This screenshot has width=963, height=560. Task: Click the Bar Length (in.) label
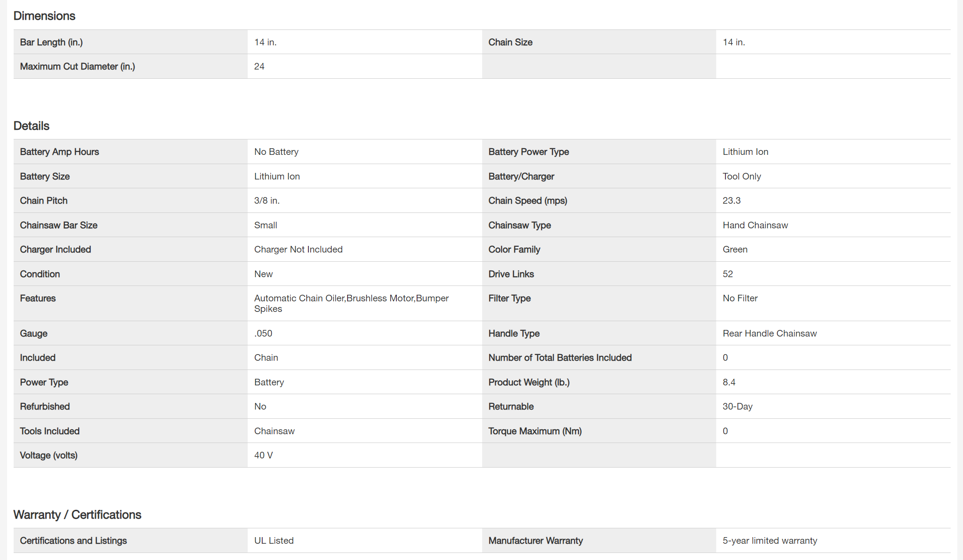tap(51, 42)
